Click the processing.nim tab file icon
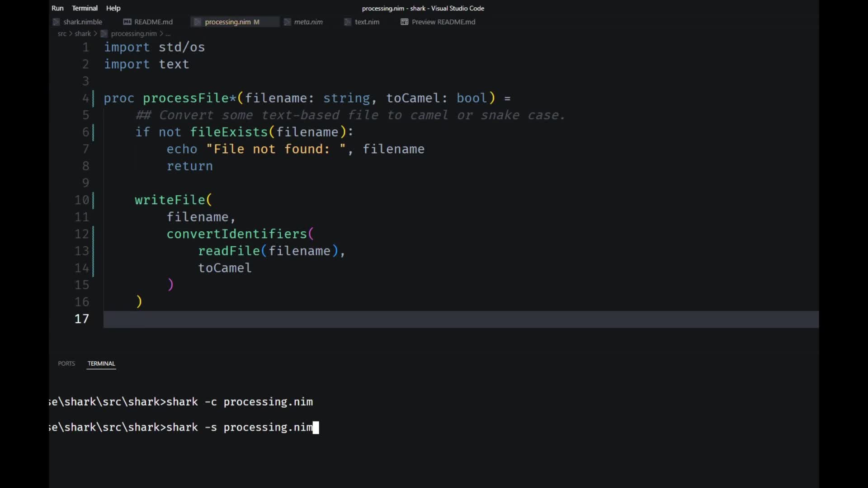Viewport: 868px width, 488px height. coord(198,22)
